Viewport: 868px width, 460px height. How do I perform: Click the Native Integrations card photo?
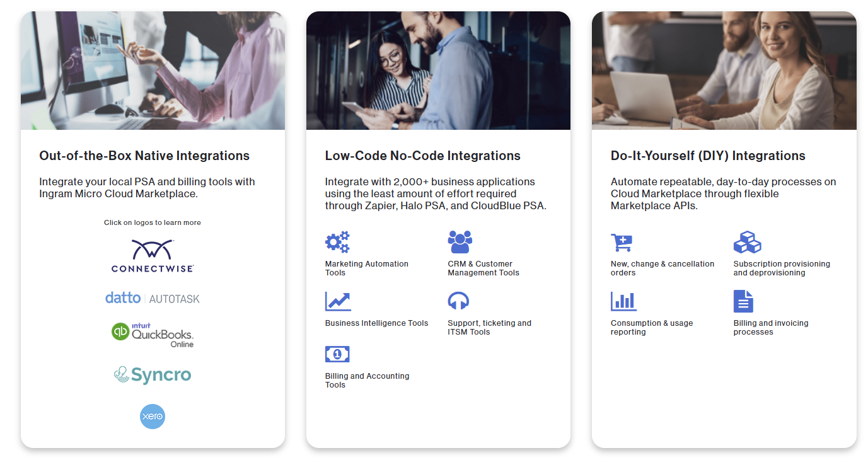point(153,71)
